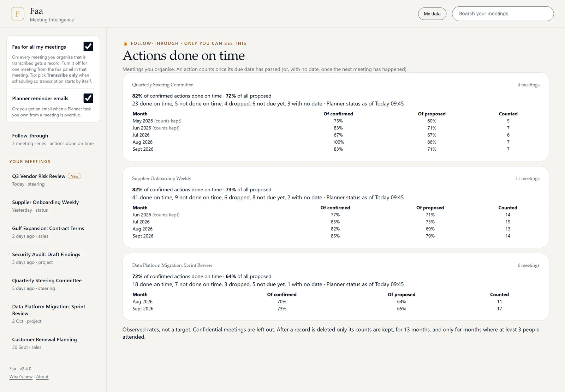Click the Quarterly Steering Committee card title
This screenshot has width=565, height=392.
click(162, 85)
